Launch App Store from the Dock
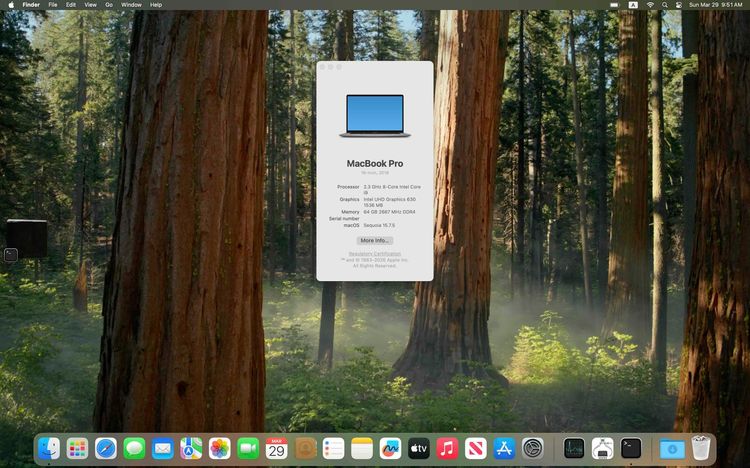 [504, 449]
